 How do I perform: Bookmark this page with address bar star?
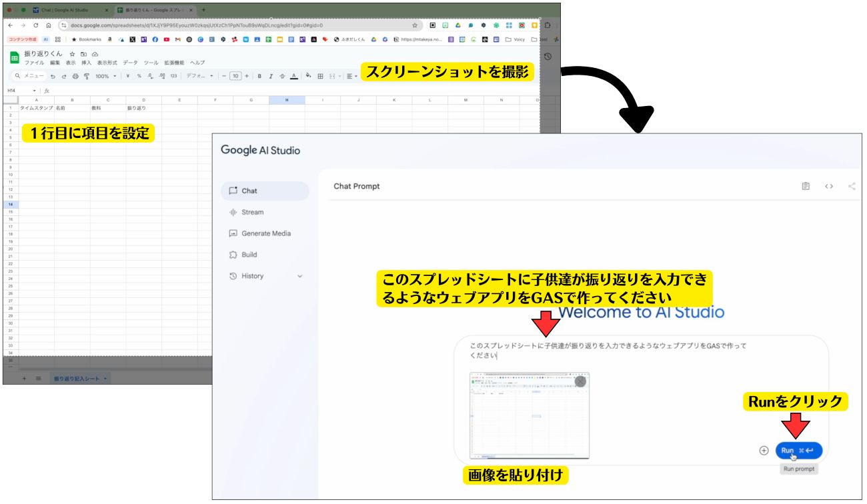pos(414,25)
